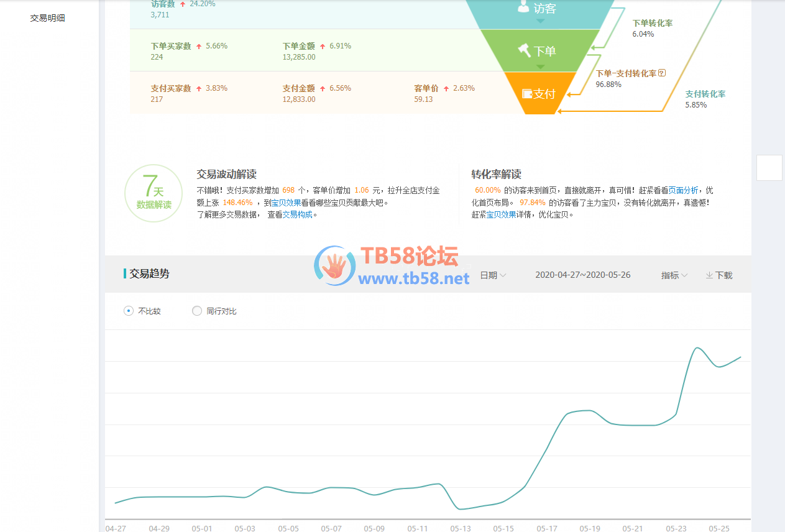Select the 同行对比 radio button
The image size is (785, 532).
[x=197, y=311]
